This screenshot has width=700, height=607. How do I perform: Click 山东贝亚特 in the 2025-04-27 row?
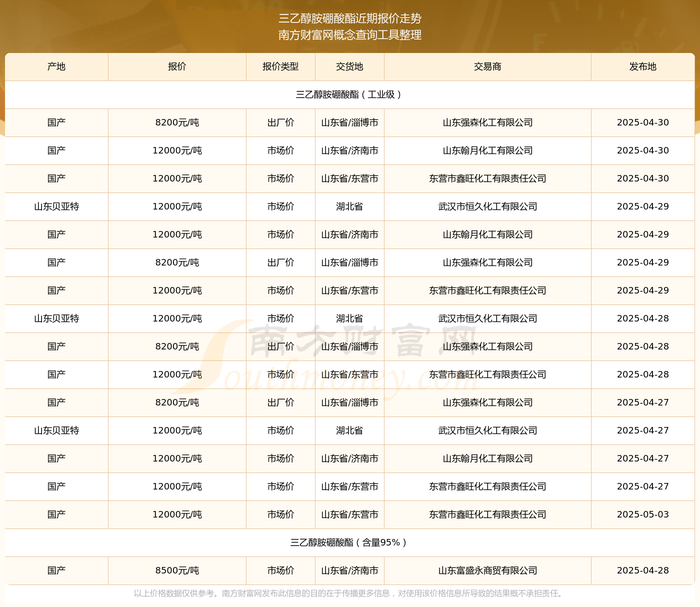[x=56, y=430]
